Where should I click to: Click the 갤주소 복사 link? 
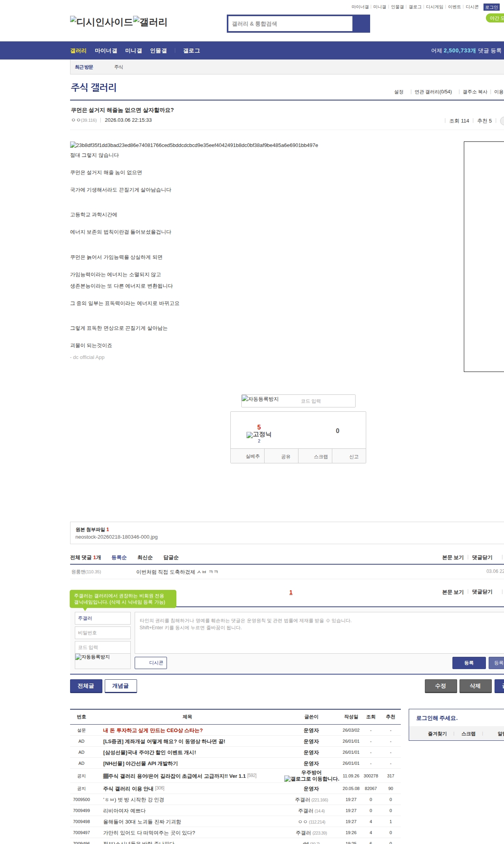475,92
